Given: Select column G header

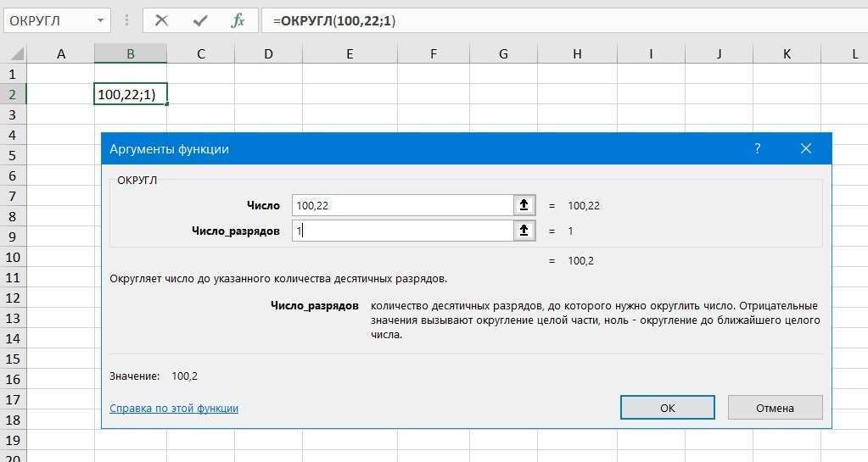Looking at the screenshot, I should 503,53.
